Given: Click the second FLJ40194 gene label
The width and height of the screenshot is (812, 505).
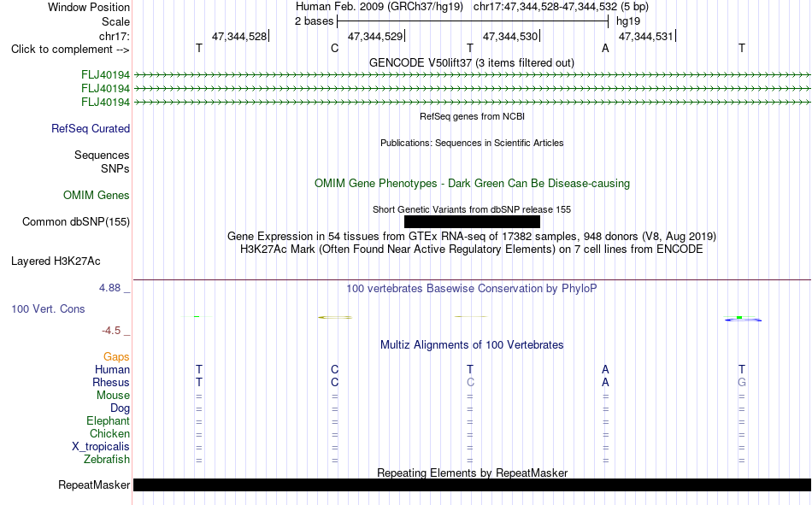Looking at the screenshot, I should pos(105,89).
